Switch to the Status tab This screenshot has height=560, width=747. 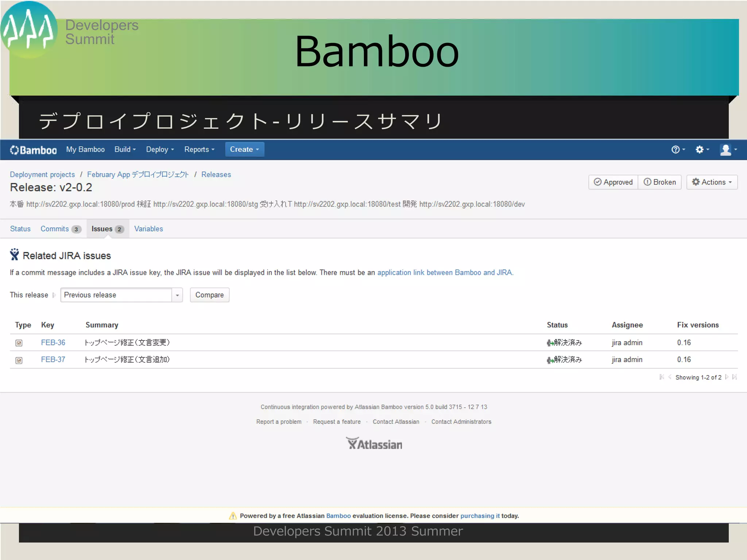coord(20,229)
